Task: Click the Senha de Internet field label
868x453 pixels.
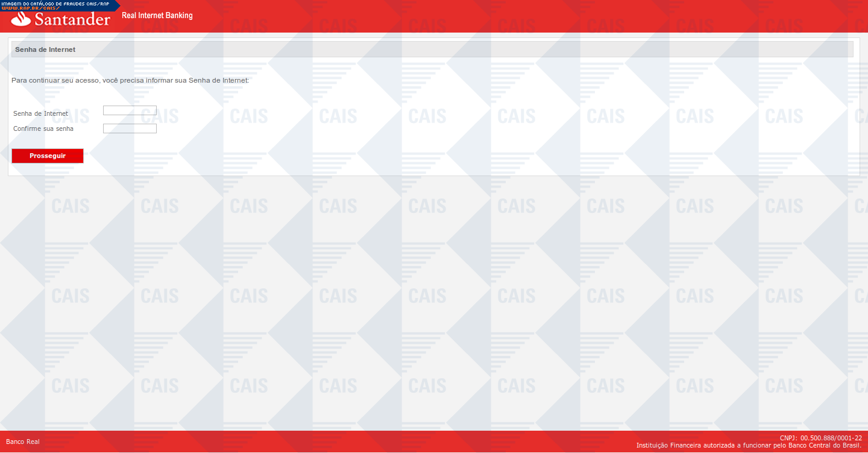Action: click(40, 113)
